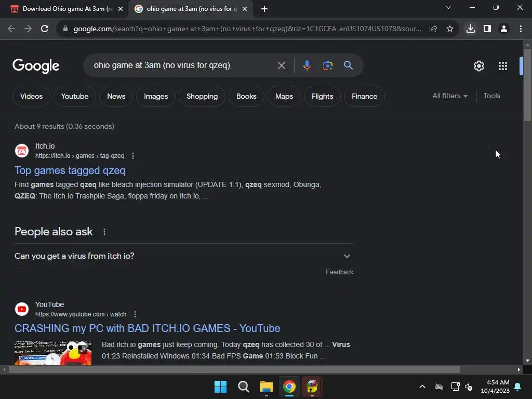Expand the All filters dropdown

point(450,96)
